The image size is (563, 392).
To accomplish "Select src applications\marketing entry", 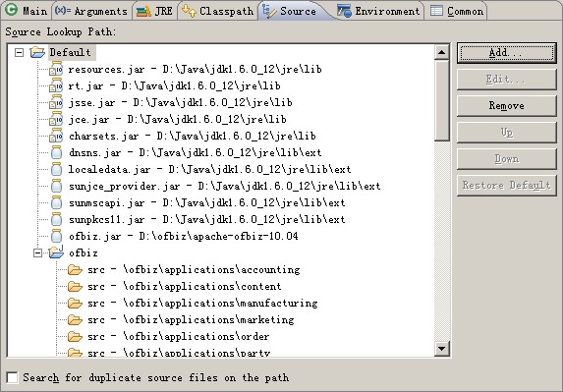I will point(191,319).
